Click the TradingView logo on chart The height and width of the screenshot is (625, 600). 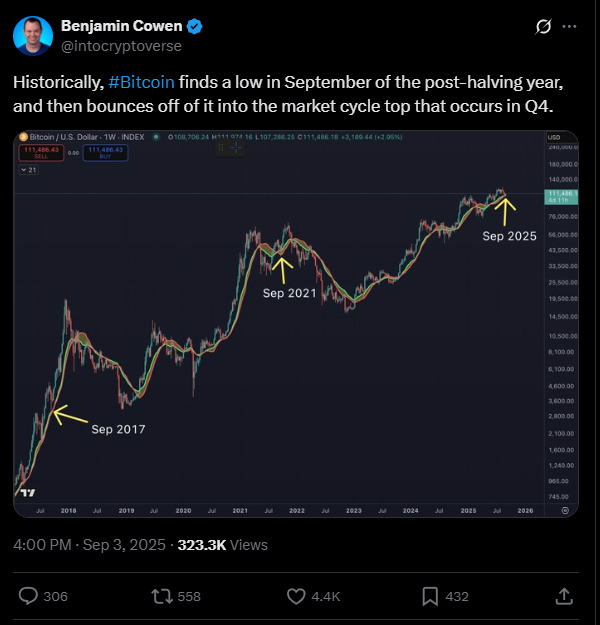28,493
